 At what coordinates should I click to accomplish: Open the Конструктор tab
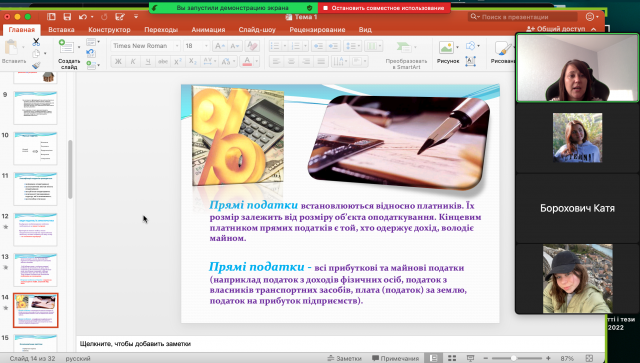[x=109, y=29]
